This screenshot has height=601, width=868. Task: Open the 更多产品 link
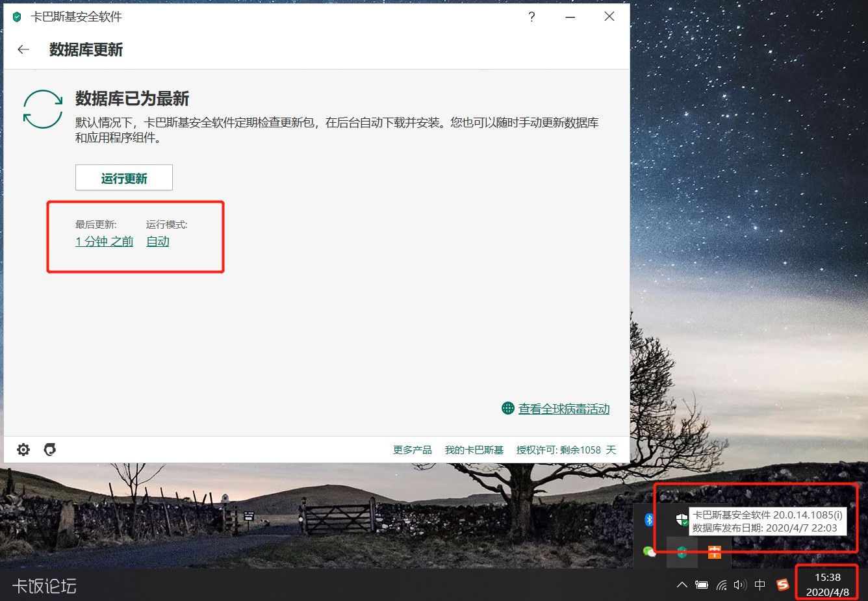413,450
